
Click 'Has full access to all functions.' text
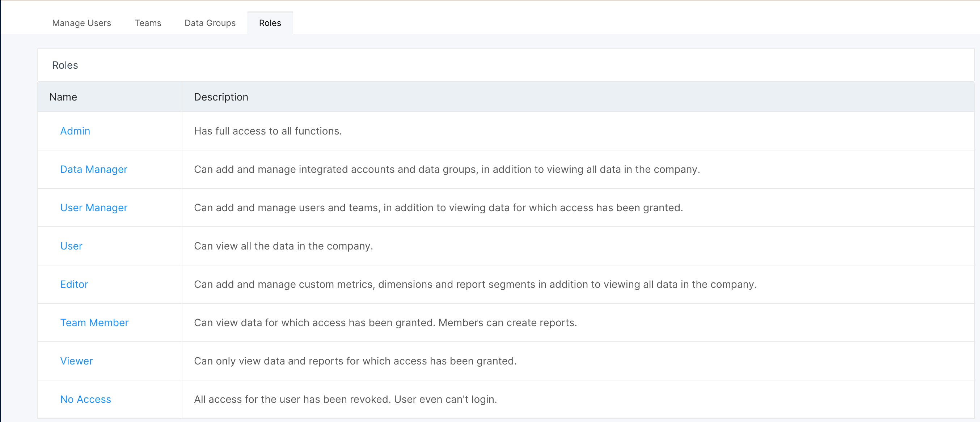(268, 131)
